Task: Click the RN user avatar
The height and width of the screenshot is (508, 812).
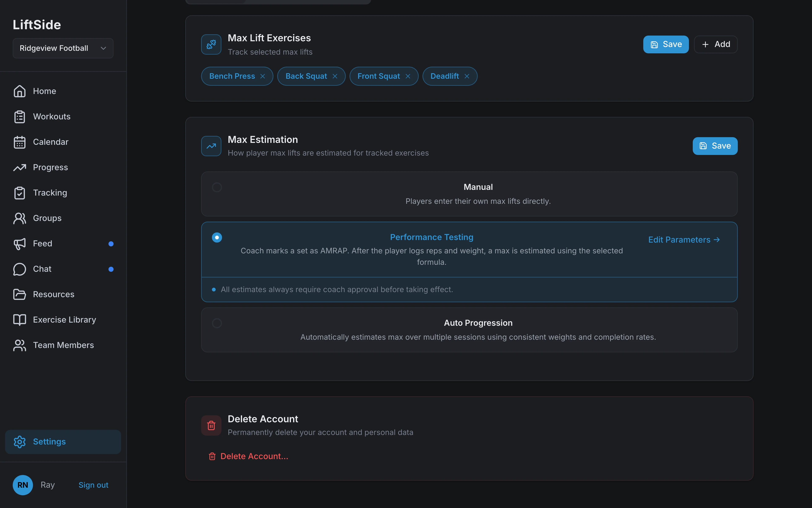Action: [x=23, y=485]
